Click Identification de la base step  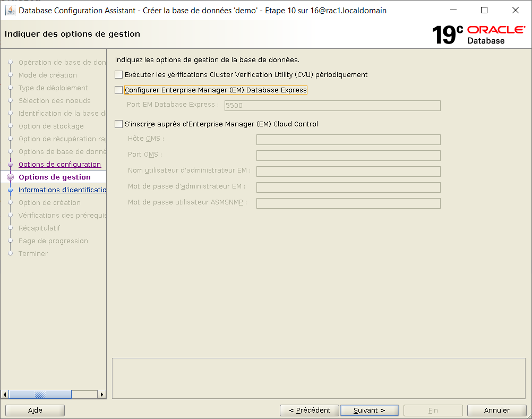(63, 113)
